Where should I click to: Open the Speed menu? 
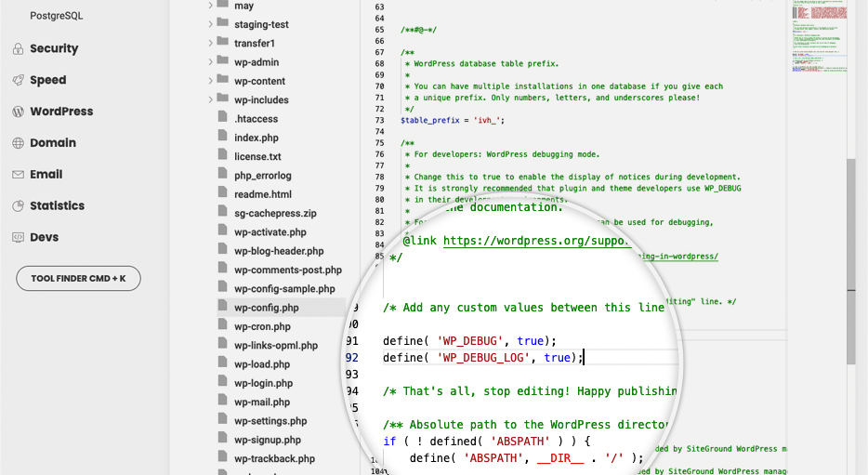pyautogui.click(x=48, y=80)
